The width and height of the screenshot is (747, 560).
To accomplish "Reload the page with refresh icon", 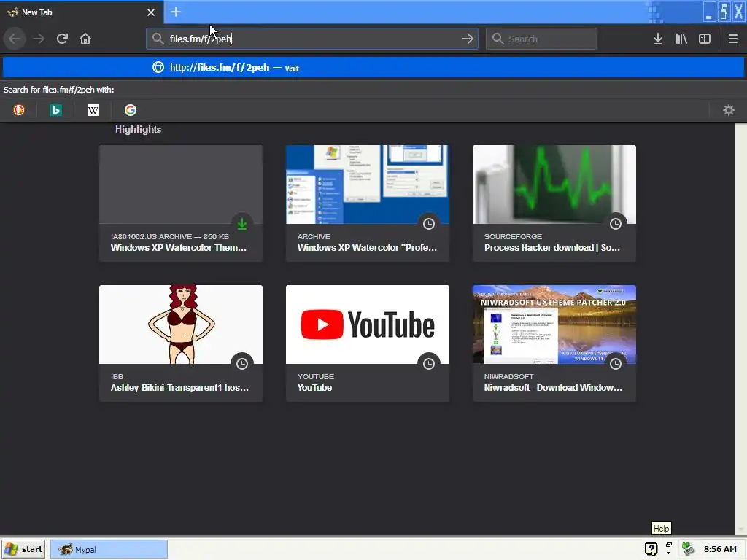I will [62, 39].
